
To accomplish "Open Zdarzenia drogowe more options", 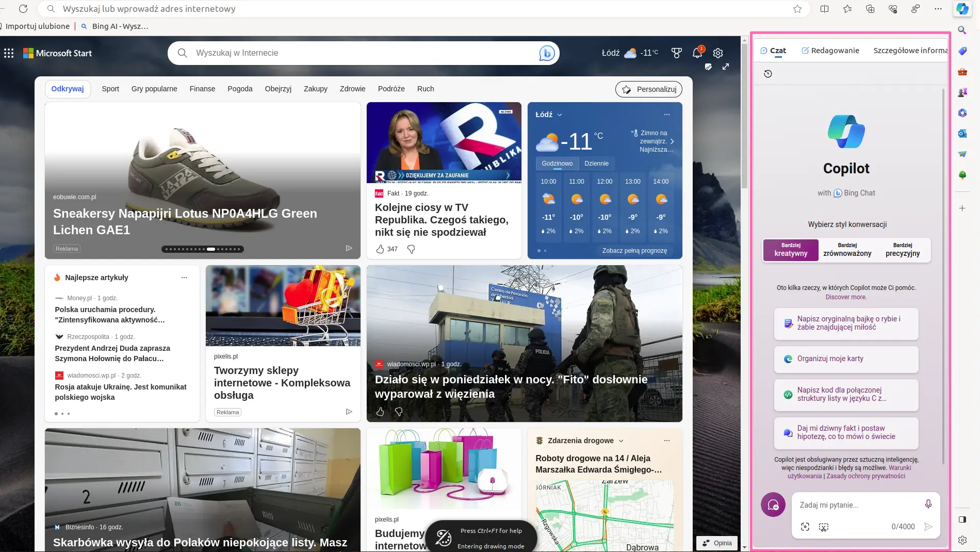I will [x=667, y=441].
